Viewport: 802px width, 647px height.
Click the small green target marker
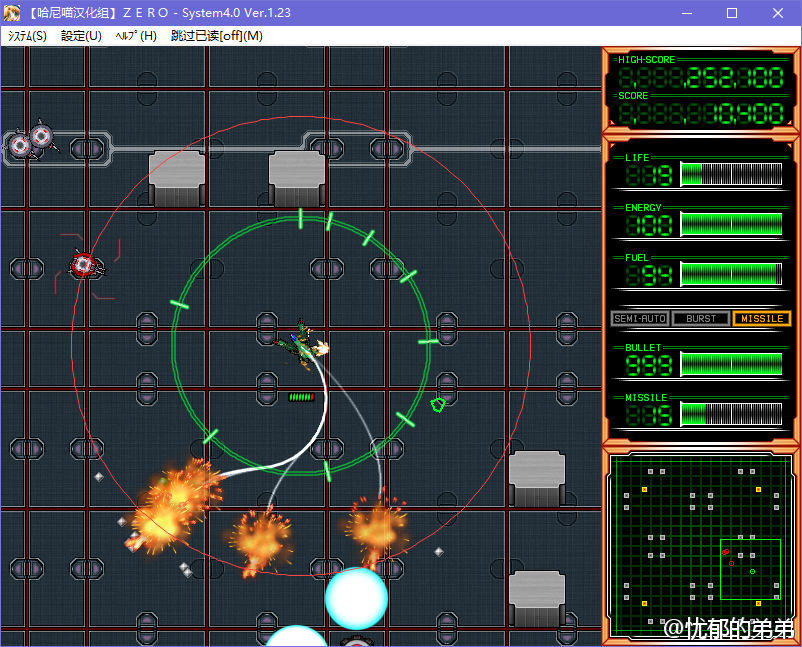(x=437, y=404)
